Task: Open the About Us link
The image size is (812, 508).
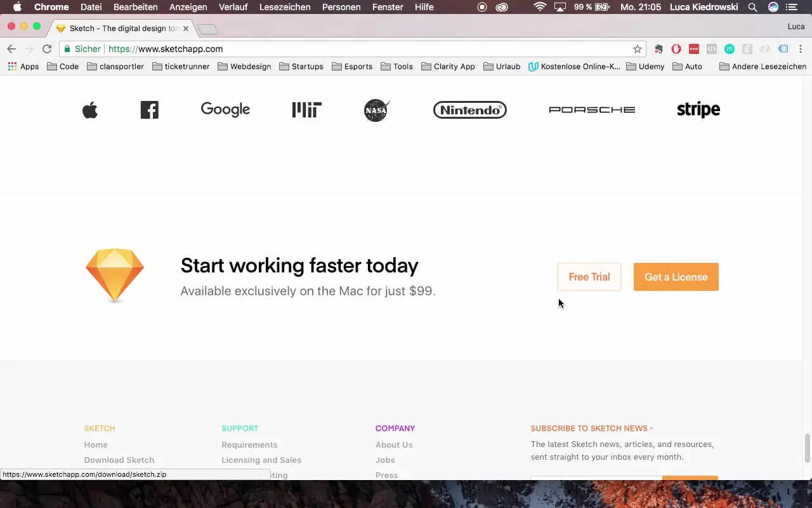Action: pyautogui.click(x=394, y=444)
